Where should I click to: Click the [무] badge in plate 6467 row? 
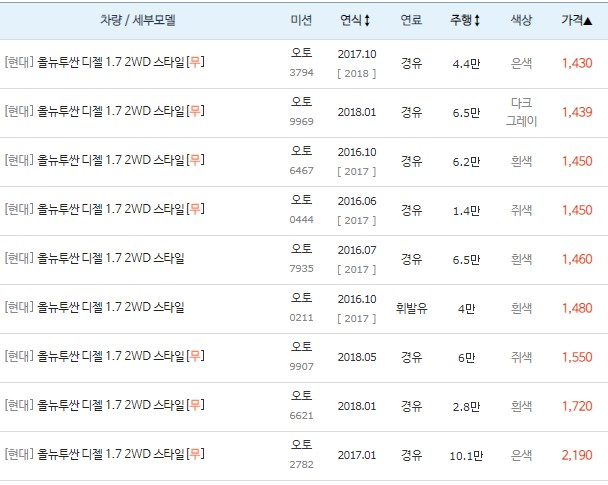195,160
